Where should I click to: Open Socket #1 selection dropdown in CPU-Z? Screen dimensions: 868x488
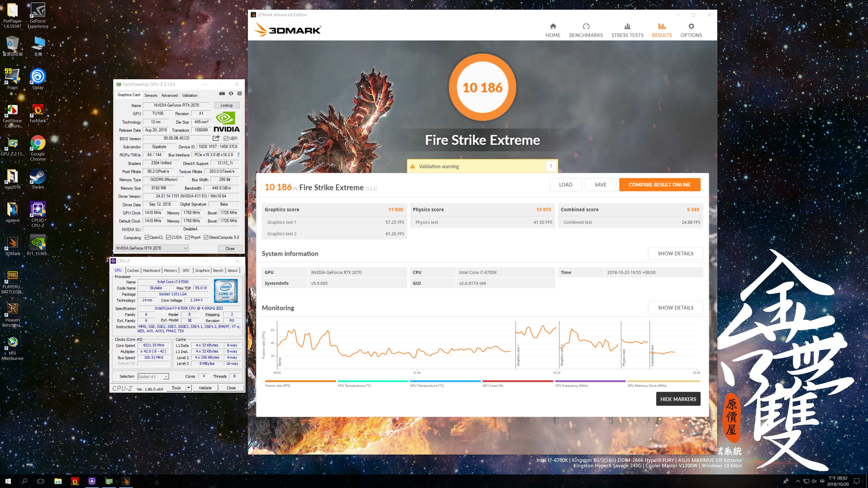pos(153,377)
